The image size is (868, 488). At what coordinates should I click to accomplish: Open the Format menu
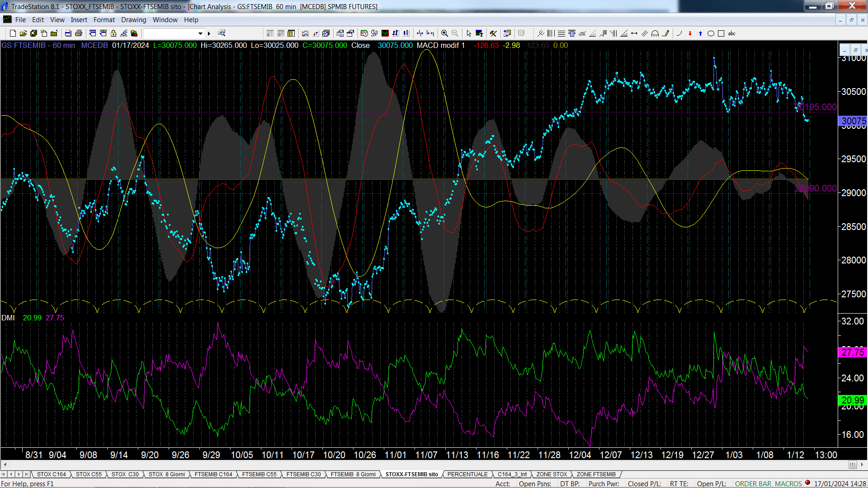[104, 20]
